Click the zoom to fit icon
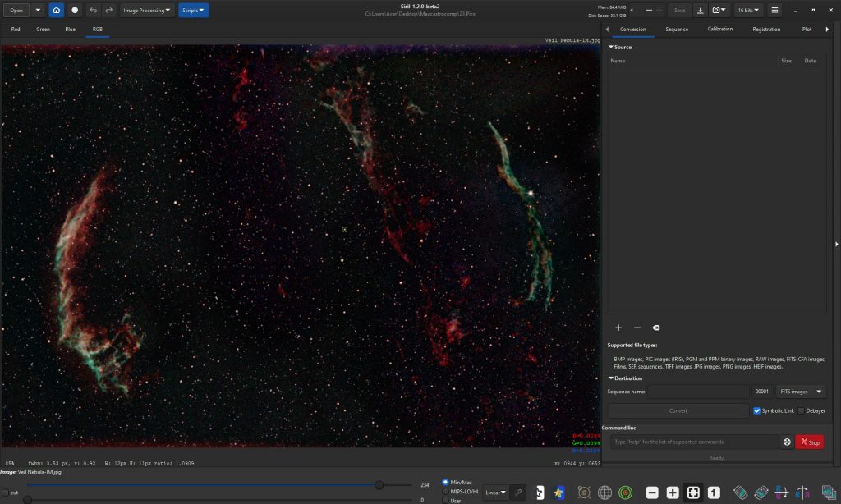 tap(693, 493)
